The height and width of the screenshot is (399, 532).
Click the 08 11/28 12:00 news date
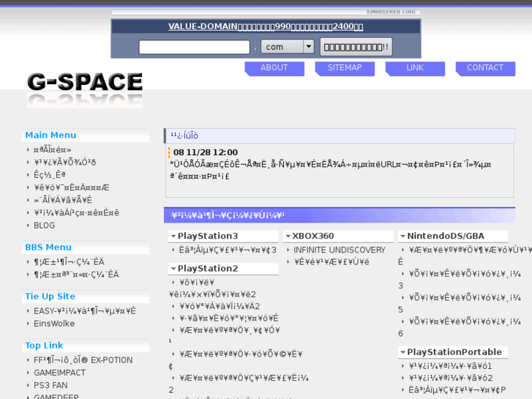coord(206,152)
